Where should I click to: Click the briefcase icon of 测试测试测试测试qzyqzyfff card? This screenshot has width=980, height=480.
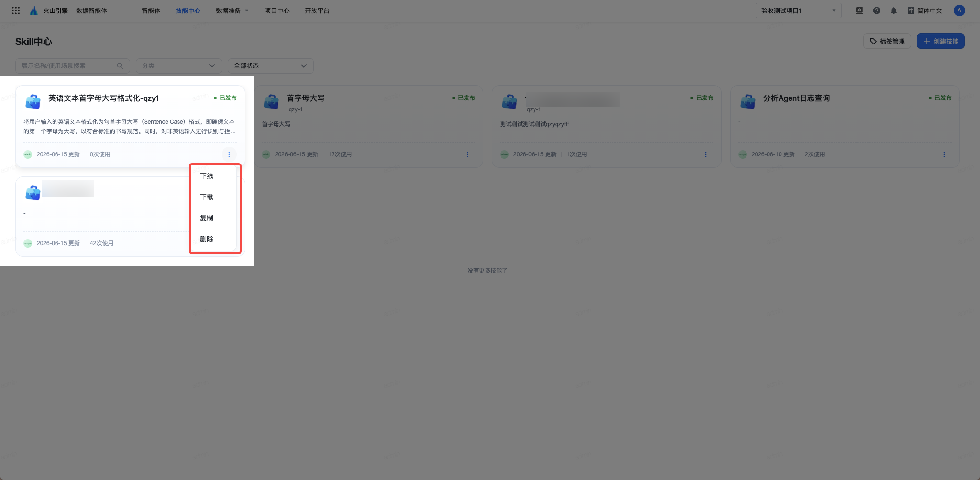click(x=510, y=101)
